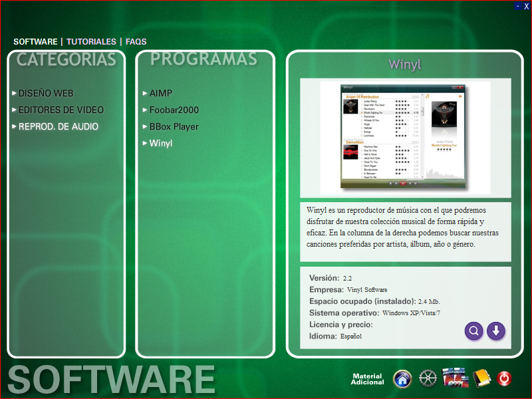Image resolution: width=532 pixels, height=399 pixels.
Task: Open the gear wheel icon
Action: (x=428, y=378)
